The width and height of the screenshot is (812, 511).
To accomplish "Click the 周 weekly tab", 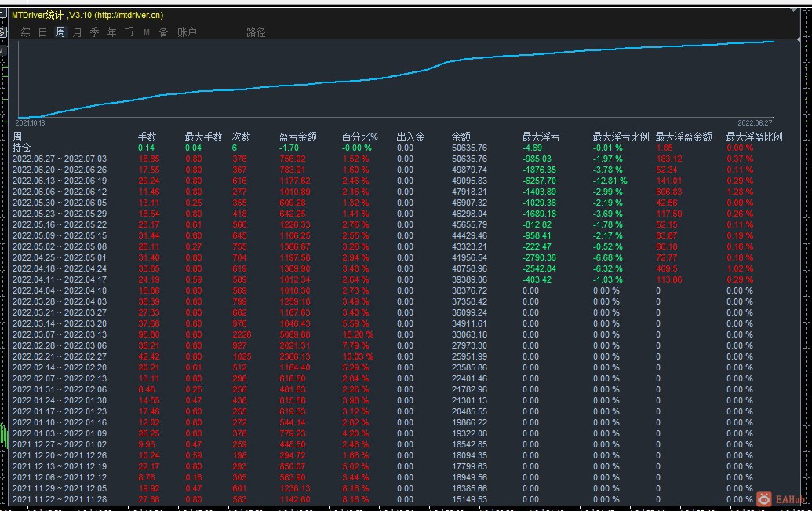I will point(60,33).
